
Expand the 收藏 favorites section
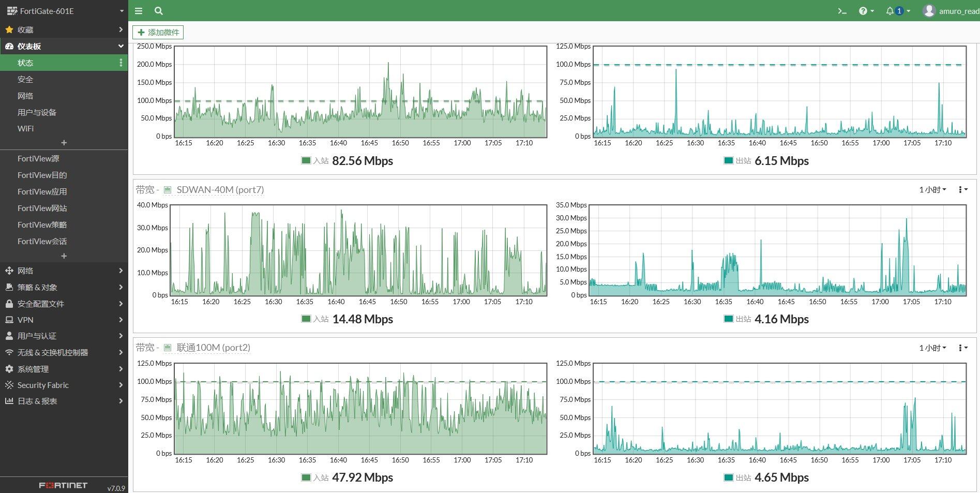click(x=120, y=29)
